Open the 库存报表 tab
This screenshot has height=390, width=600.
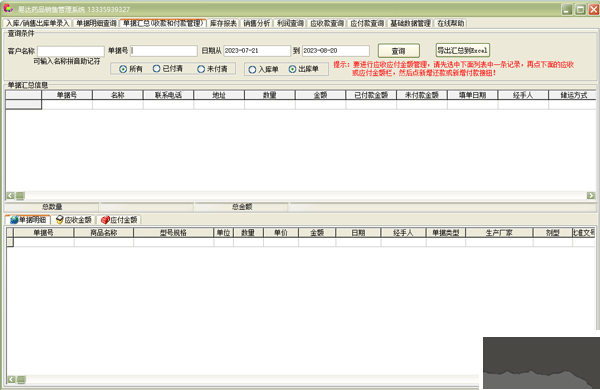pos(223,23)
